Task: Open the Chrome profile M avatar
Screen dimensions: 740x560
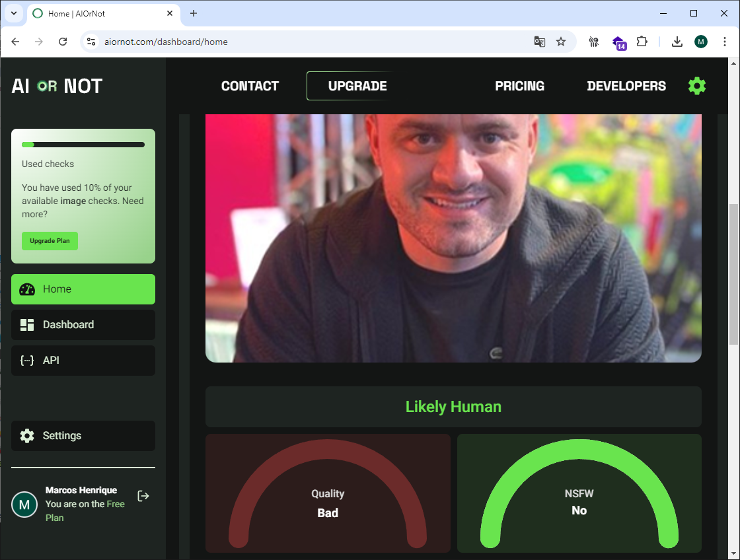Action: (x=701, y=42)
